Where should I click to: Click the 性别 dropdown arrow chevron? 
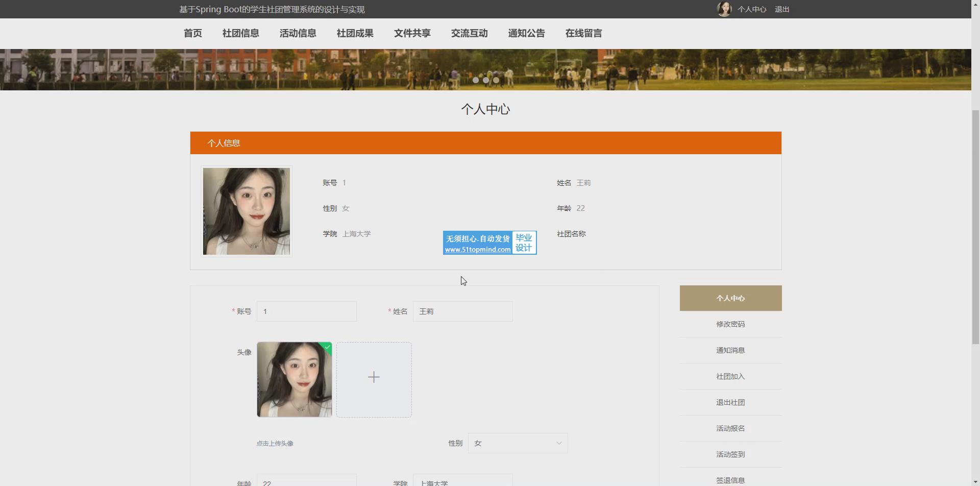pos(559,443)
